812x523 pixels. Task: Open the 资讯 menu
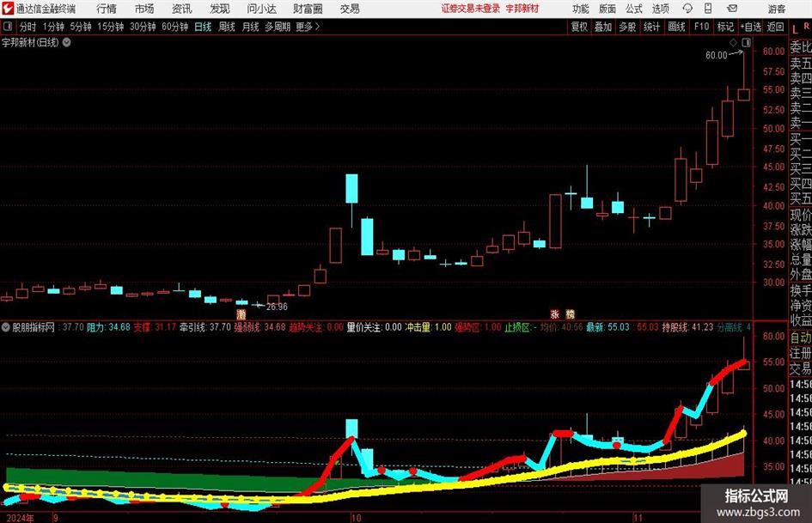pos(182,9)
